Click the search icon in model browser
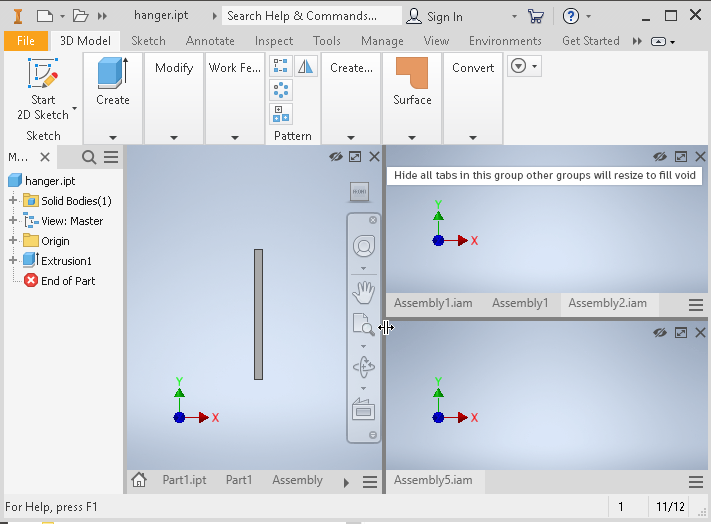Image resolution: width=711 pixels, height=524 pixels. click(89, 157)
